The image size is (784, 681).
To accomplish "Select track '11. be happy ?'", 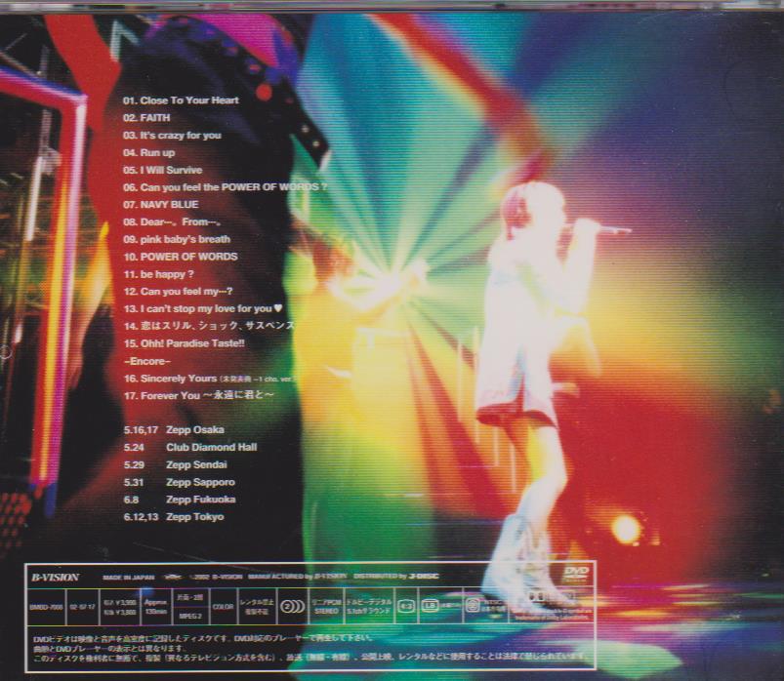I will pyautogui.click(x=159, y=274).
